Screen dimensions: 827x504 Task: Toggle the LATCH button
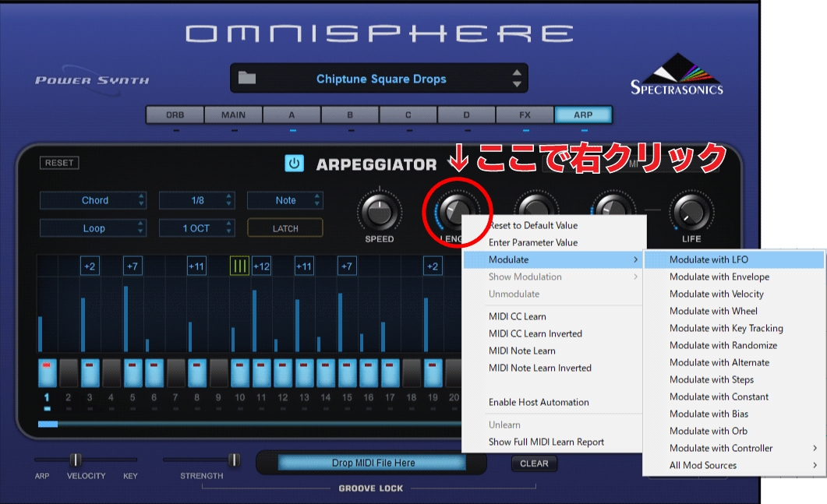click(x=285, y=228)
